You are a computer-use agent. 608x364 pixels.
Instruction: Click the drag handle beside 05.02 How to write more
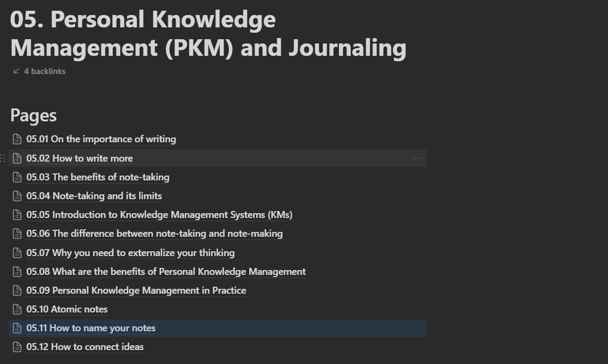pos(4,158)
